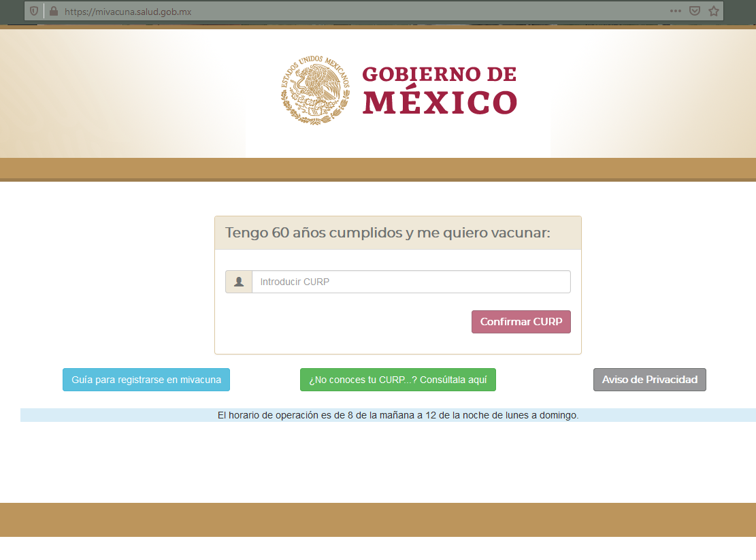
Task: Click ¿No conoces tu CURP...? Consúltala aquí
Action: point(398,380)
